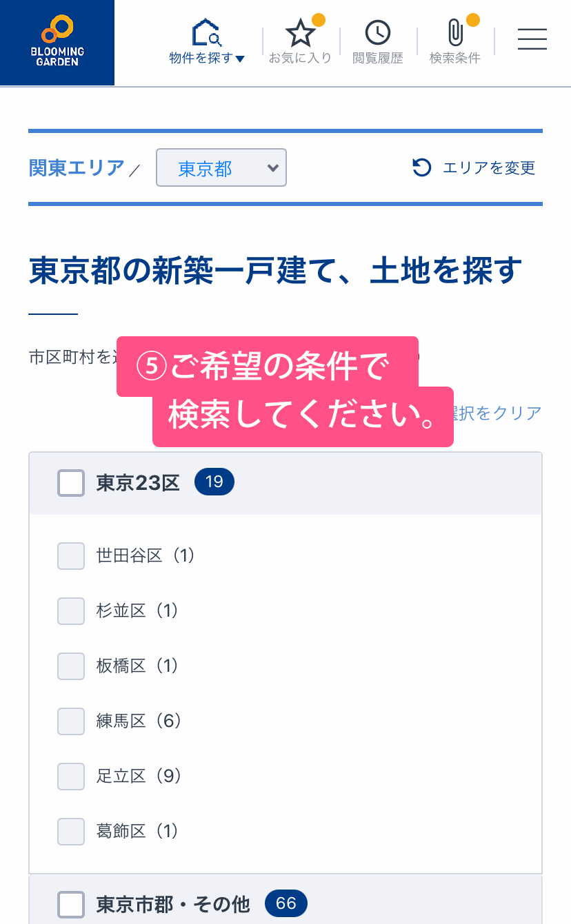Image resolution: width=571 pixels, height=924 pixels.
Task: Open favorites via the star icon
Action: coord(300,32)
